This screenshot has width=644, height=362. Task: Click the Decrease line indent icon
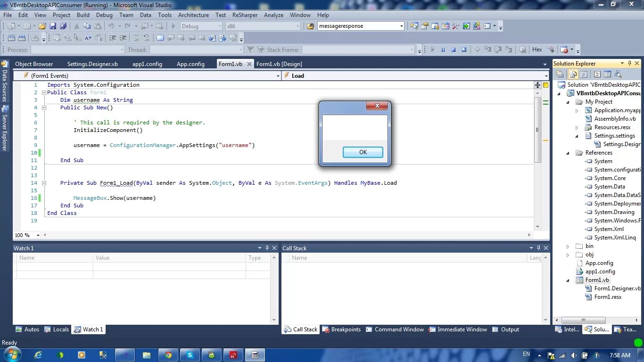click(x=113, y=38)
